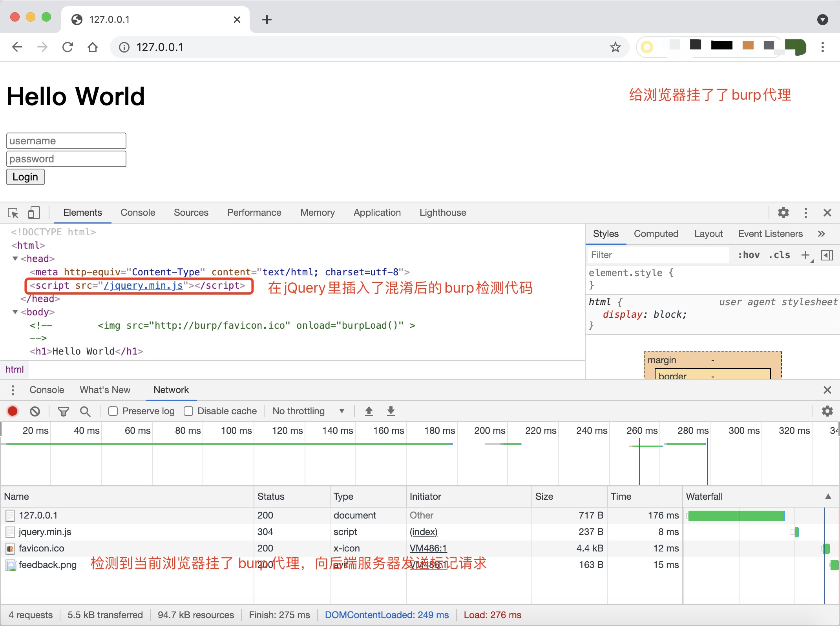Click the username input field

coord(66,141)
